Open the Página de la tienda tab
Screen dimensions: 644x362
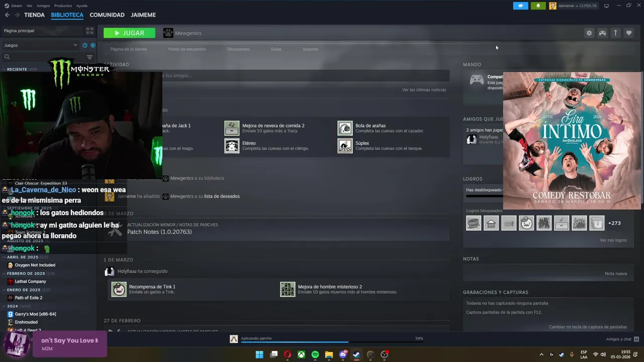click(128, 49)
